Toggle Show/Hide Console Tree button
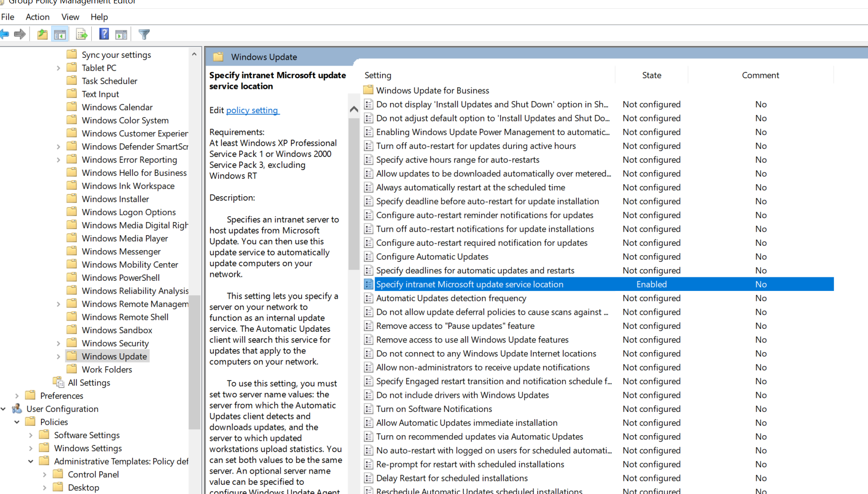The image size is (868, 494). [x=60, y=34]
